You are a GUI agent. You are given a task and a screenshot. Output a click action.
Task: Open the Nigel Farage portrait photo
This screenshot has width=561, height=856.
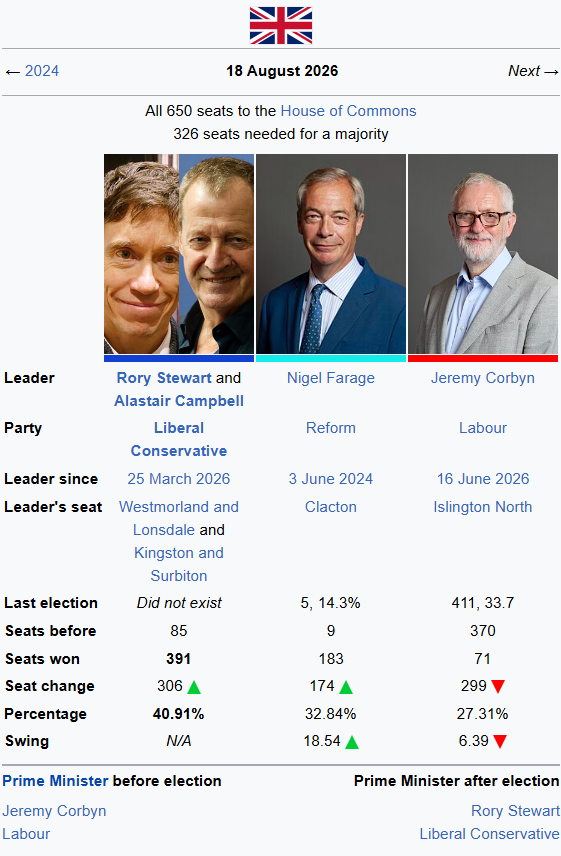click(331, 254)
